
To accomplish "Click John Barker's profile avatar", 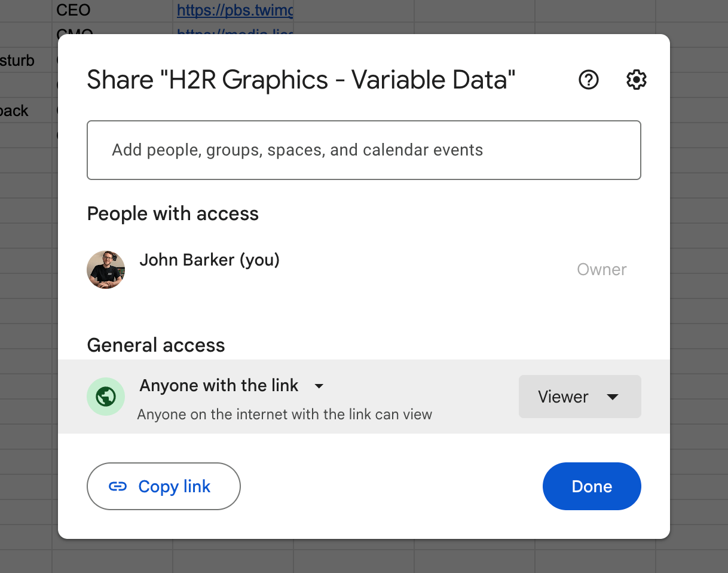I will click(x=106, y=270).
